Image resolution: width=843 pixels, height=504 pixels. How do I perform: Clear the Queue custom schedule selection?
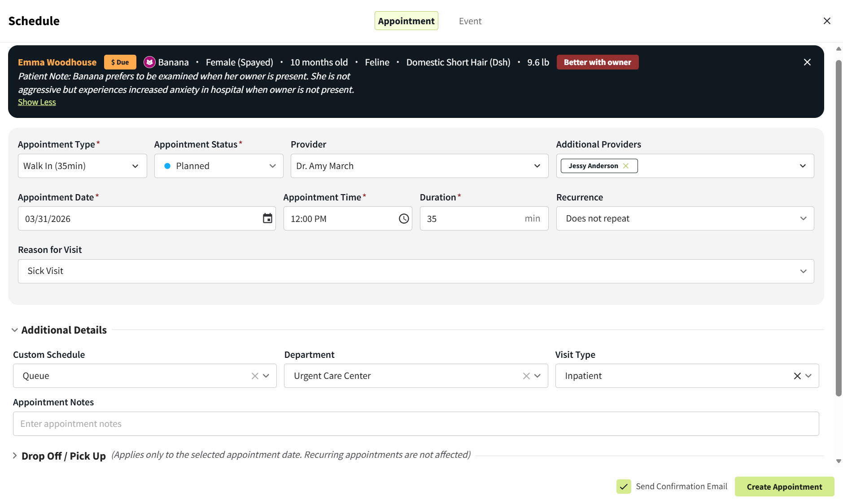coord(255,376)
